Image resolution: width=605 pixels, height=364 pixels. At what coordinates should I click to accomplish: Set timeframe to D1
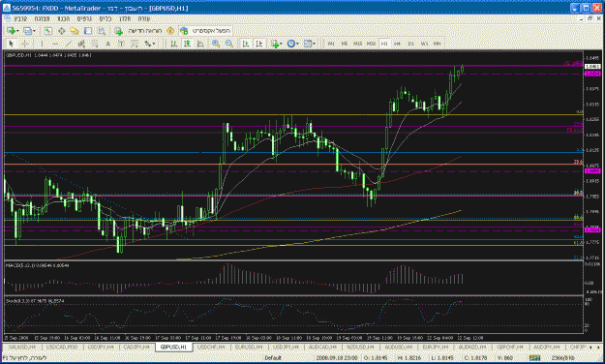click(x=411, y=44)
